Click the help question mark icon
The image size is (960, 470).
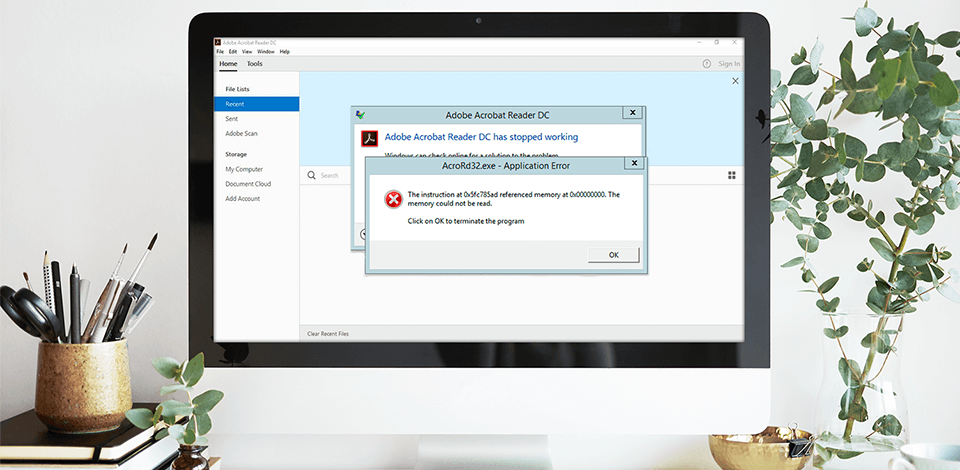(707, 64)
